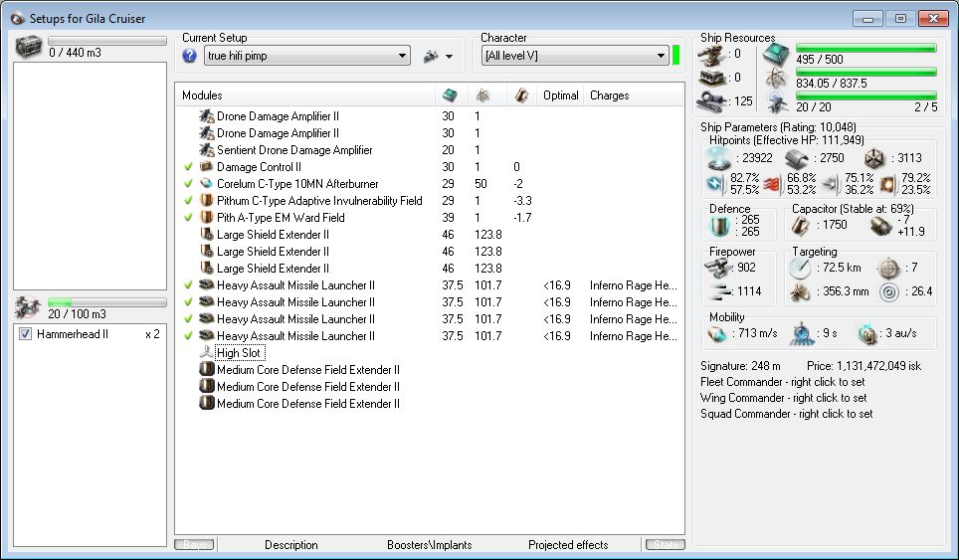Click the CPU column header icon

point(450,94)
